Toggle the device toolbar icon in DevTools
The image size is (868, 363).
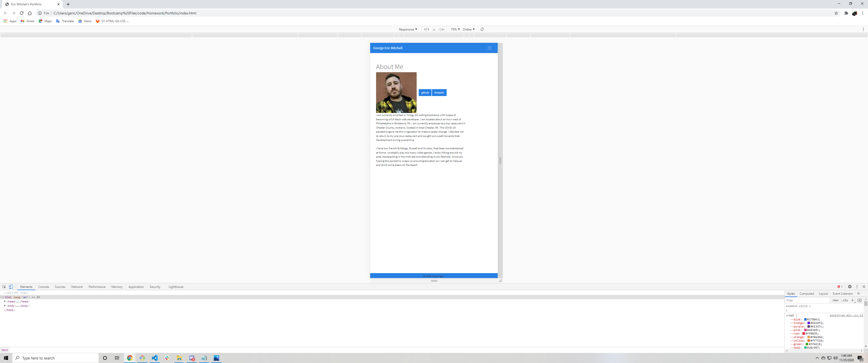(x=11, y=287)
